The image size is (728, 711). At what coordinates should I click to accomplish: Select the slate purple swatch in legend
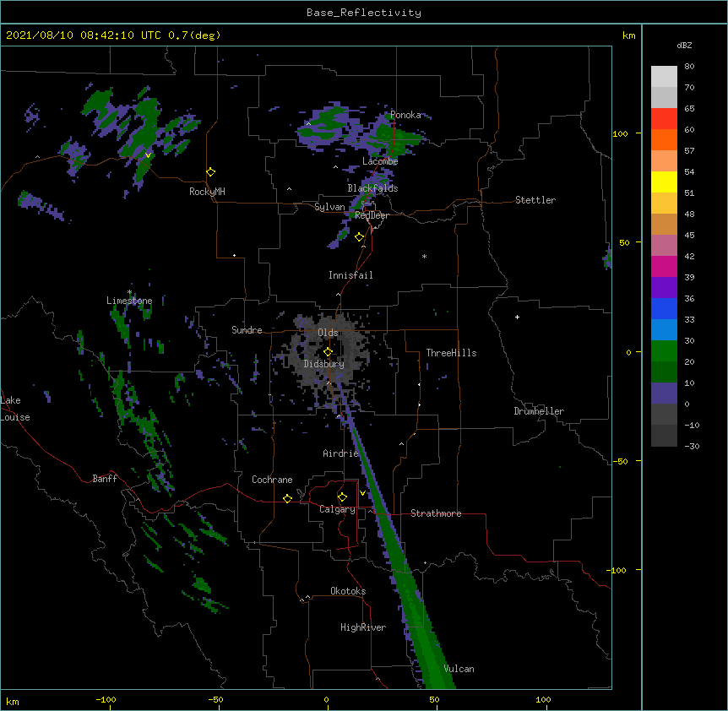(664, 393)
